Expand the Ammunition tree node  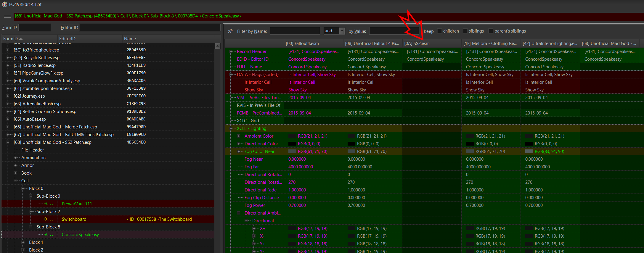tap(15, 158)
